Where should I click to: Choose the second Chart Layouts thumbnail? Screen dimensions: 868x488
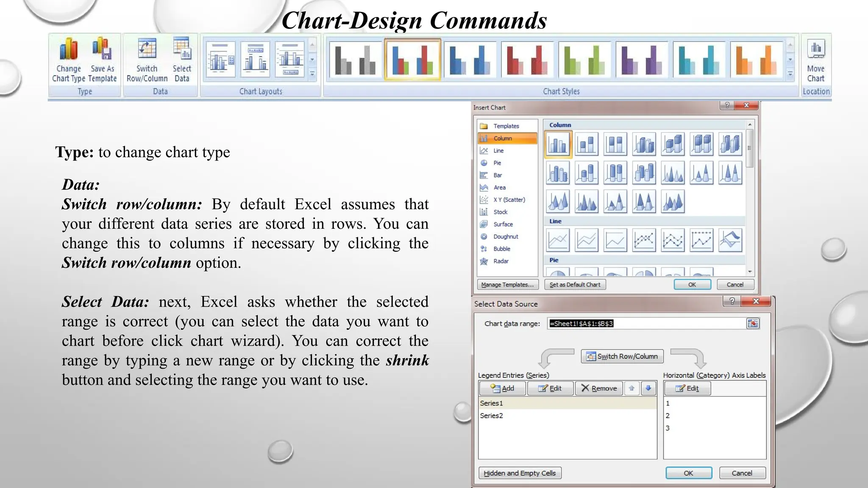(x=255, y=59)
